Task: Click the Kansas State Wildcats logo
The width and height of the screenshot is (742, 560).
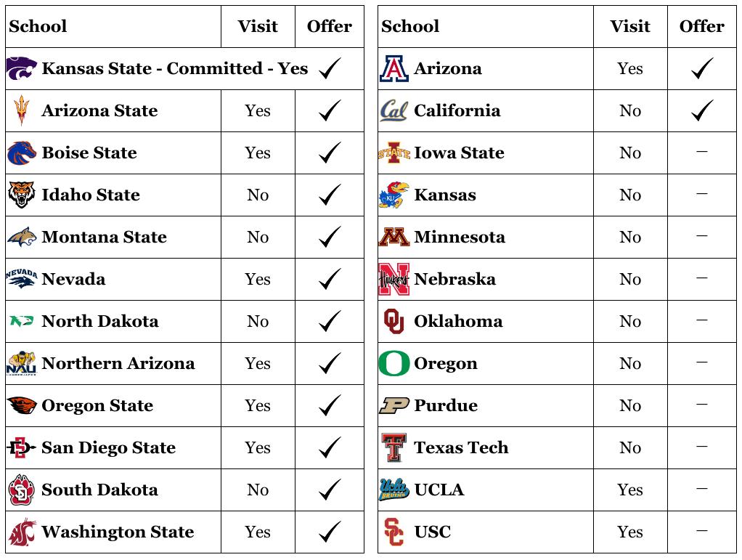Action: pos(22,69)
